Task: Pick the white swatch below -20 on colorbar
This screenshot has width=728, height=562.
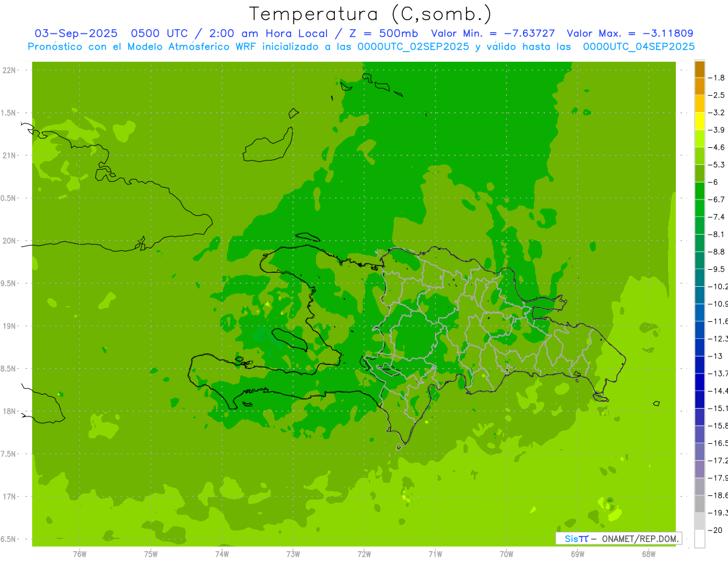Action: click(699, 539)
